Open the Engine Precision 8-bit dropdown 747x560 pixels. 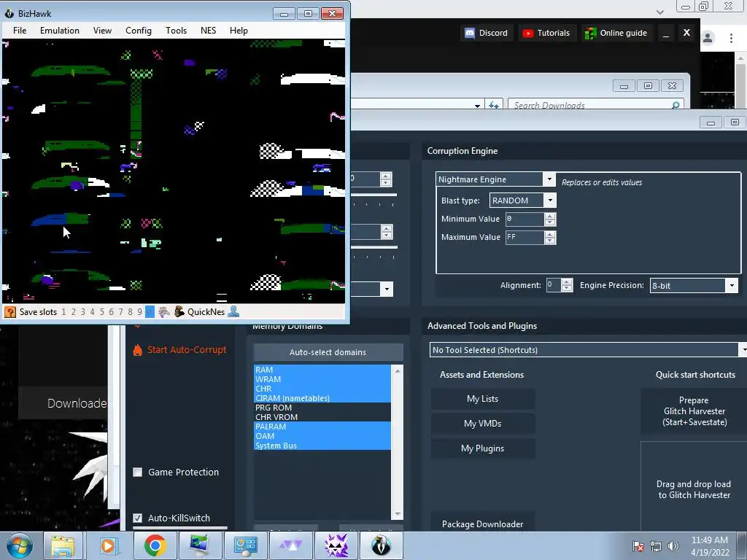click(x=732, y=286)
